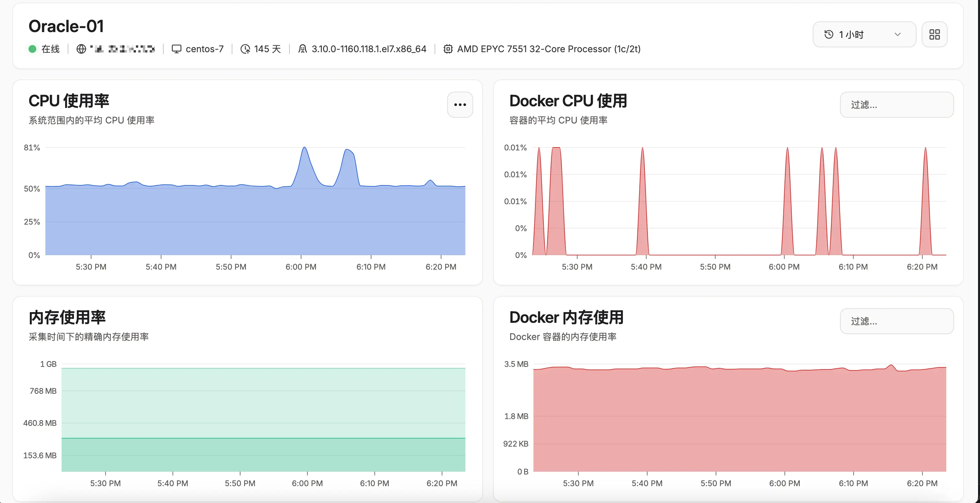The height and width of the screenshot is (503, 980).
Task: Click the uptime clock icon by 145 天
Action: pos(245,49)
